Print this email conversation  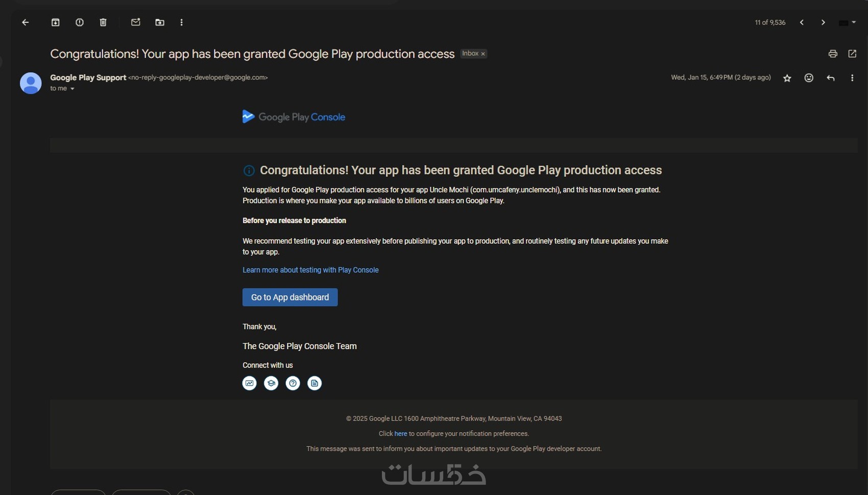tap(833, 54)
